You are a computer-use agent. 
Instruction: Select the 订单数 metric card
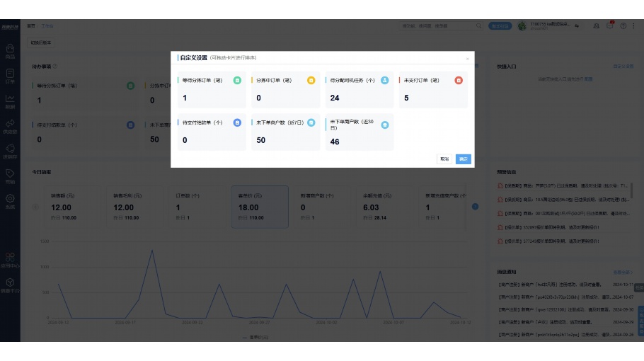tap(197, 207)
